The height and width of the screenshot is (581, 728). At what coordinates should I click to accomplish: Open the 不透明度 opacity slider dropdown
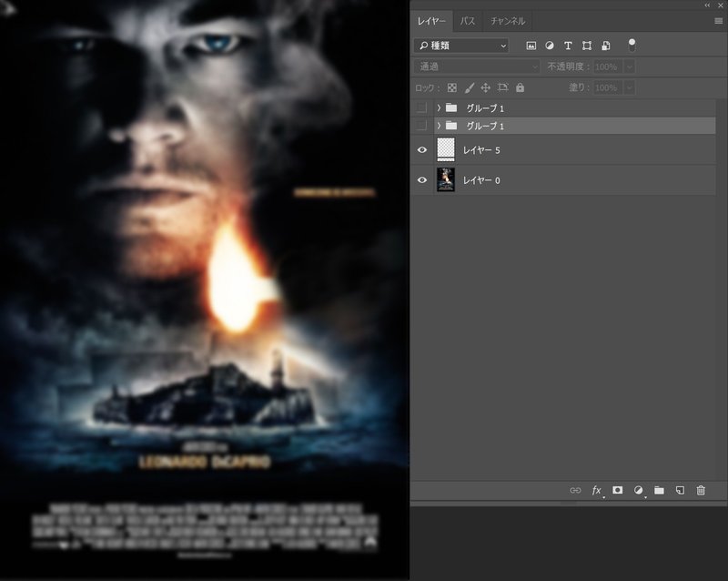tap(630, 66)
